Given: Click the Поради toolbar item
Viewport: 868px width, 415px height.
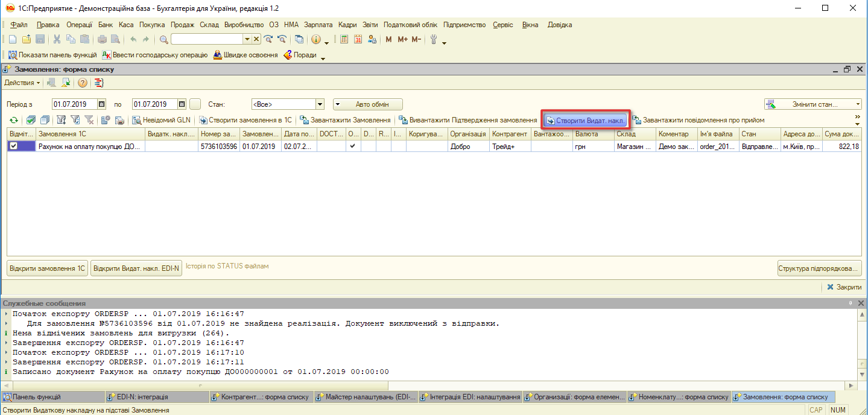Looking at the screenshot, I should coord(300,55).
